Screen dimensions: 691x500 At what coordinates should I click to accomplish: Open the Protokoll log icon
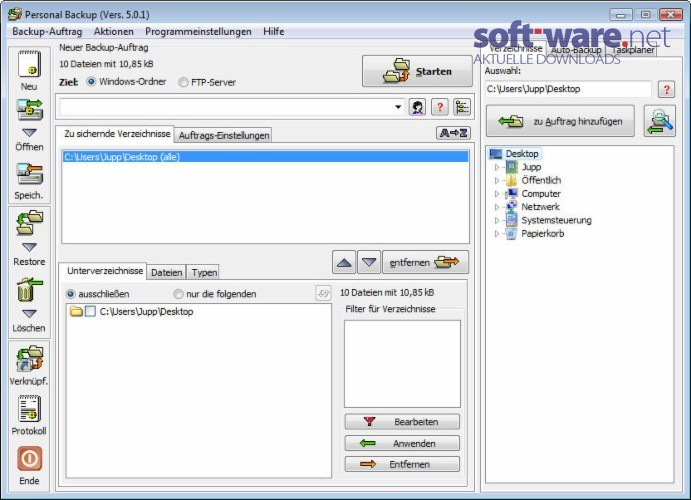point(29,409)
